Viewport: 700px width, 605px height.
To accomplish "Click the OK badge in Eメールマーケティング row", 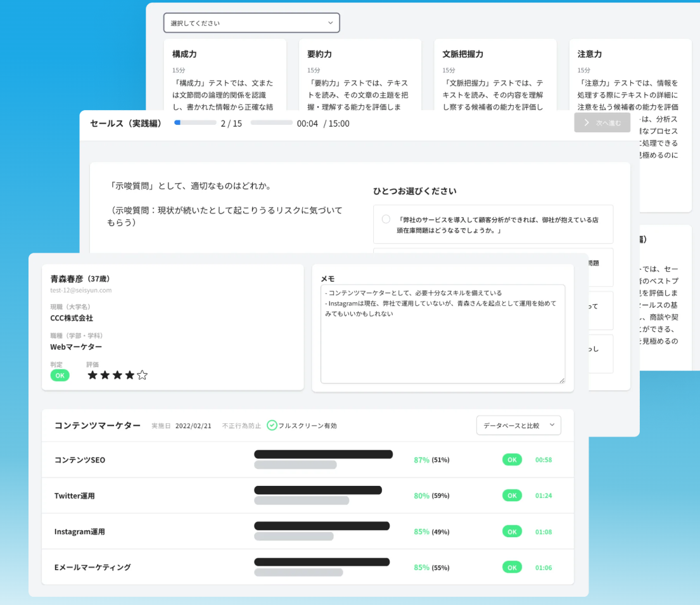I will [x=512, y=568].
